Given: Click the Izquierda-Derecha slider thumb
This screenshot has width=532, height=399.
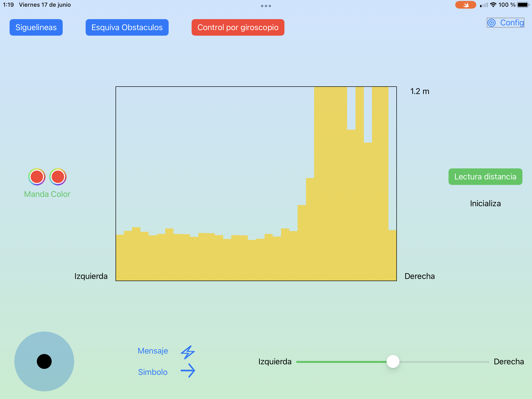Looking at the screenshot, I should [x=393, y=361].
